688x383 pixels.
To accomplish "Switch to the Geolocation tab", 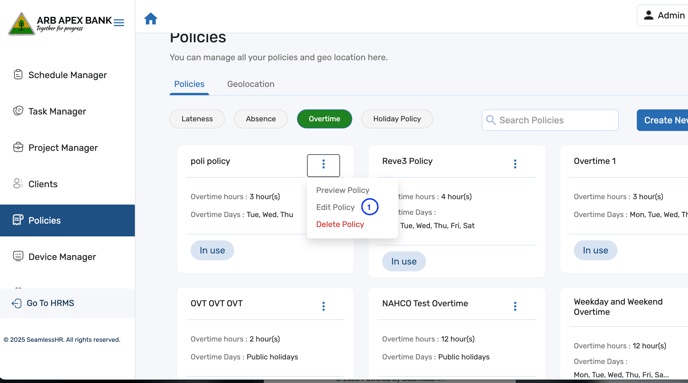I will click(x=251, y=84).
